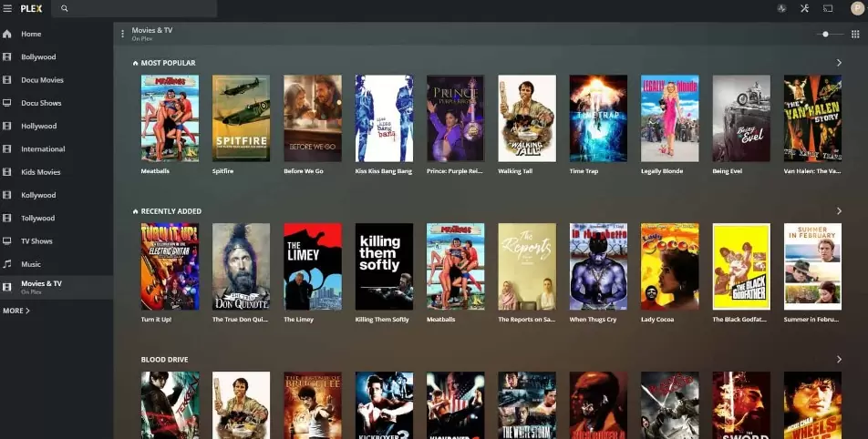Click the 'Being Evel' title text
This screenshot has height=439, width=868.
[727, 171]
